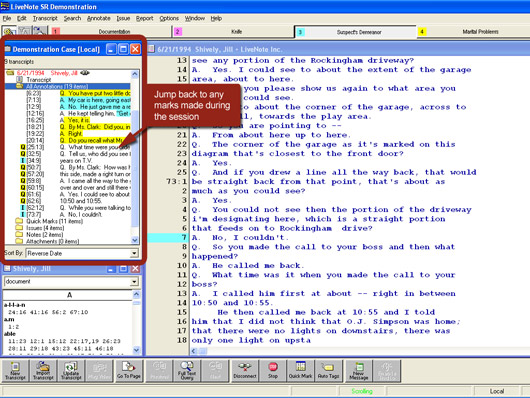Select the Marital Problems issue tab
Viewport: 530px width, 398px height.
pyautogui.click(x=480, y=32)
